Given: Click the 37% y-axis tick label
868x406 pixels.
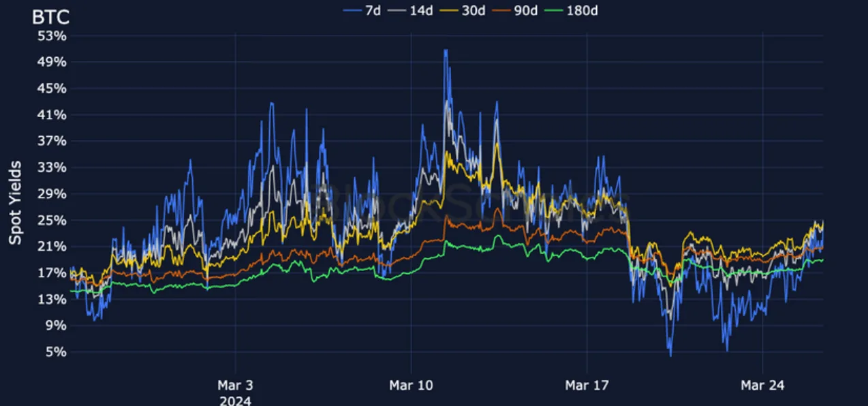Looking at the screenshot, I should [52, 141].
